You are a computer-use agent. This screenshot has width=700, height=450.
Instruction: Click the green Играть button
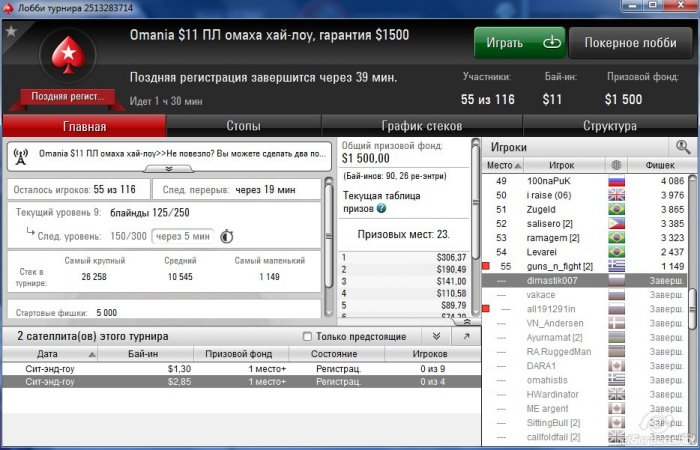(x=520, y=42)
